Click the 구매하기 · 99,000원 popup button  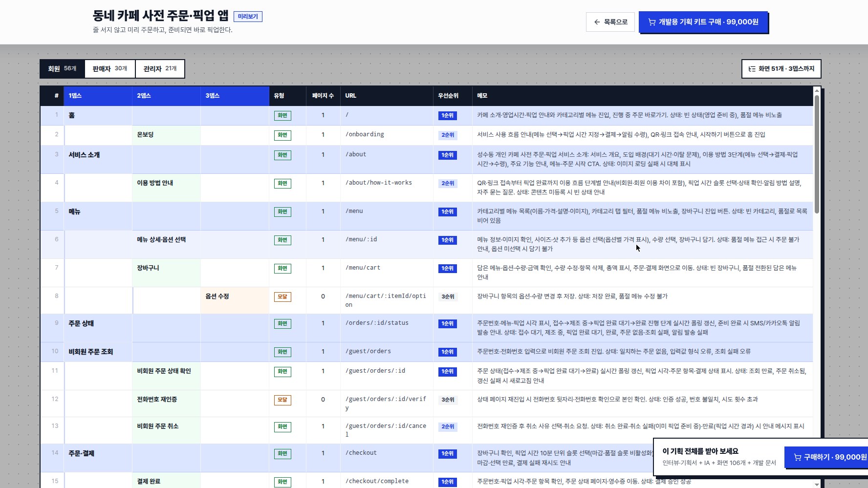click(826, 457)
